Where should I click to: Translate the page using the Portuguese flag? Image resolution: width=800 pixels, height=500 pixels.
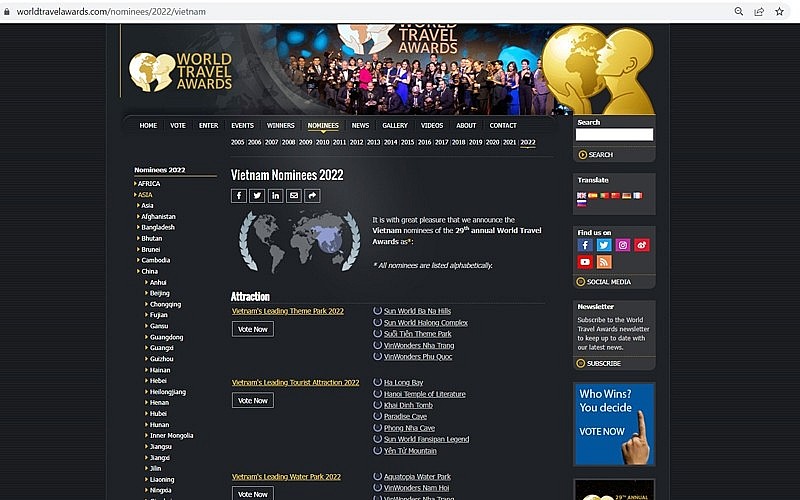click(x=605, y=195)
